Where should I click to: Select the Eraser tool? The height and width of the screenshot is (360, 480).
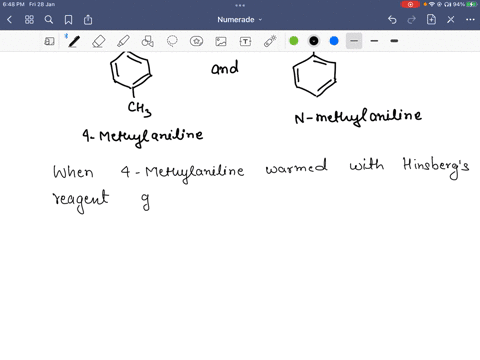tap(99, 41)
